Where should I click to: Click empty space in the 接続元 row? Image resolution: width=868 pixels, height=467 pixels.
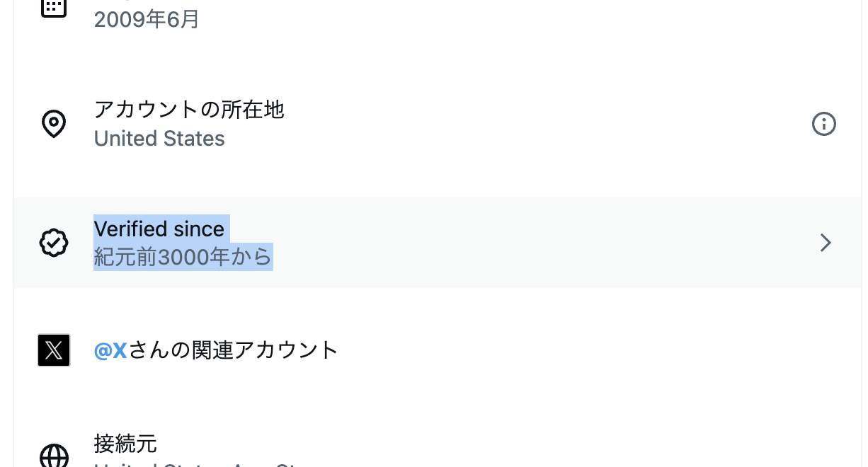coord(531,444)
